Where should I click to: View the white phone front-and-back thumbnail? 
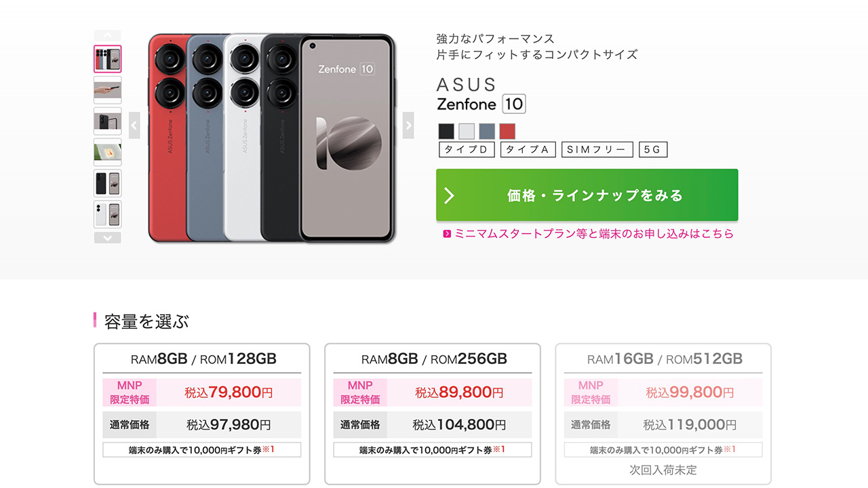(107, 214)
